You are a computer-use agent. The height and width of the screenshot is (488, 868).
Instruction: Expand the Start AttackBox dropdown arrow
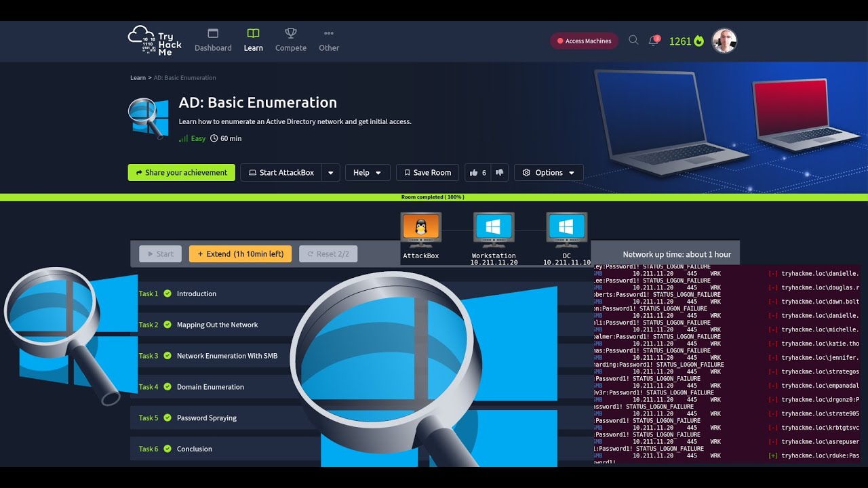[x=331, y=173]
